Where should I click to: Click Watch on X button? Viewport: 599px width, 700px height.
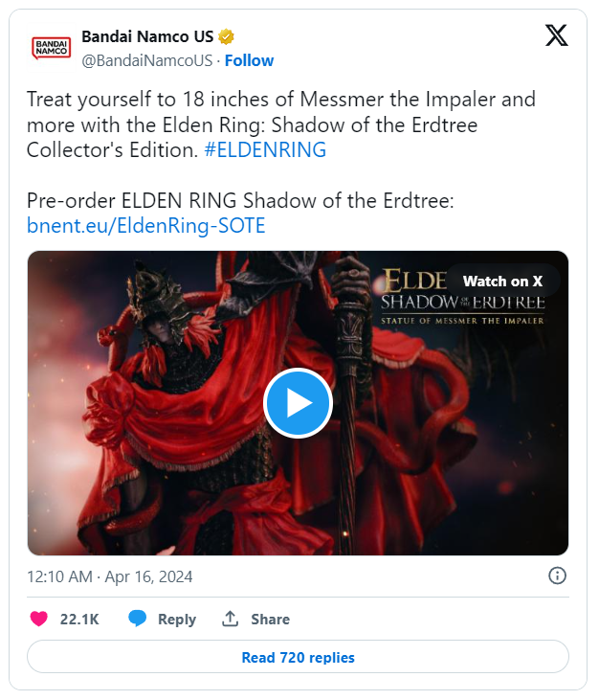(502, 282)
